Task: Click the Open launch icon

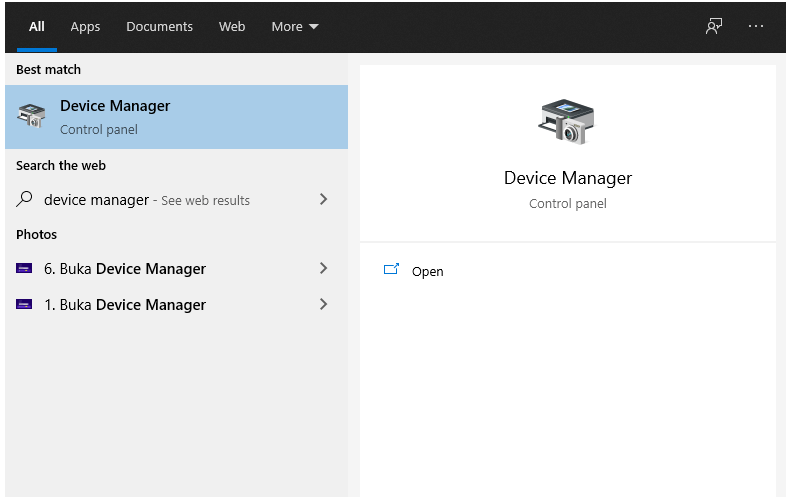Action: pyautogui.click(x=391, y=270)
